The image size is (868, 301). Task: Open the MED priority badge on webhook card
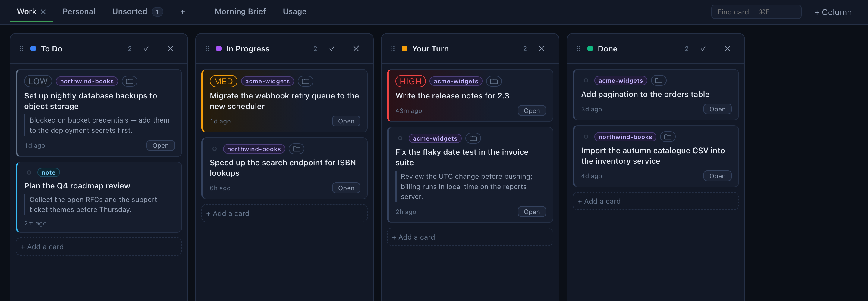click(223, 81)
